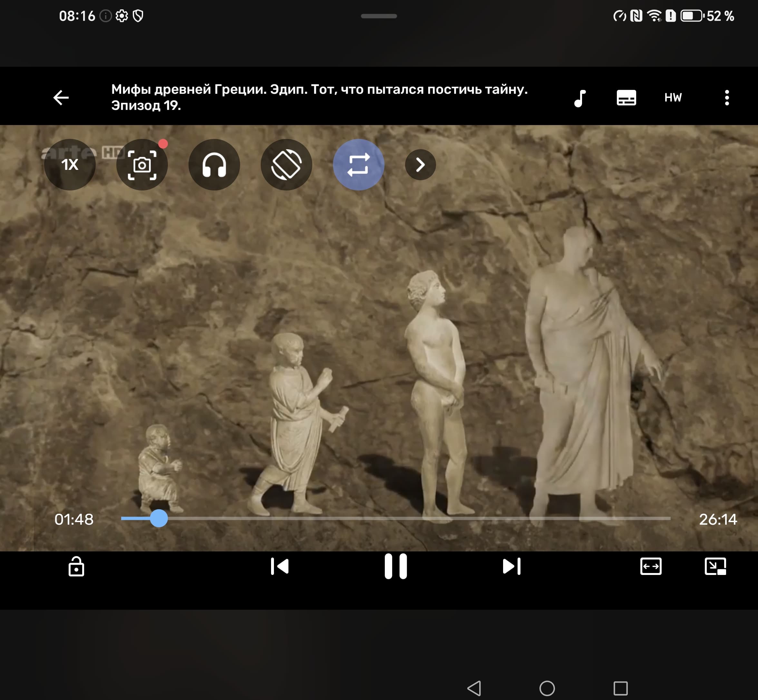
Task: Click the seek bar midpoint
Action: point(395,518)
